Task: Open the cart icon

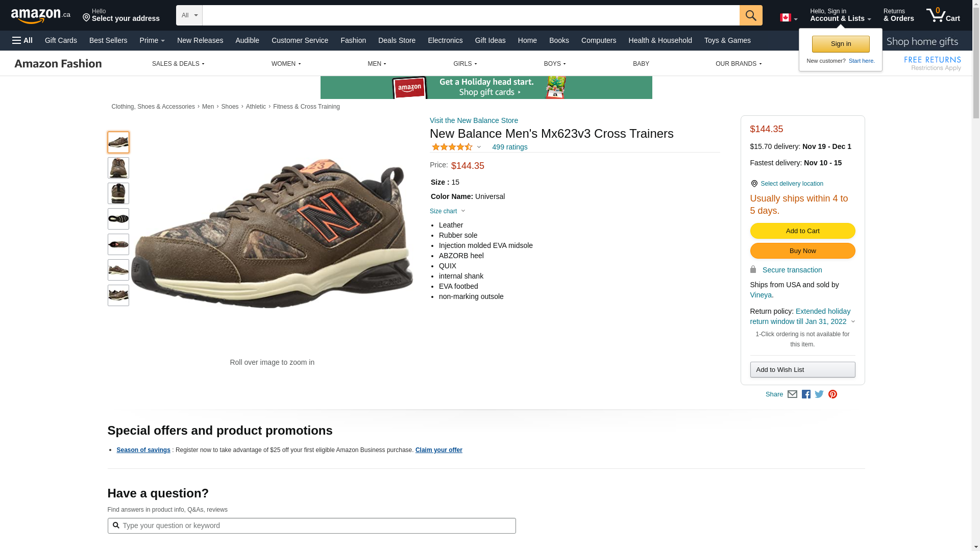Action: click(x=943, y=15)
